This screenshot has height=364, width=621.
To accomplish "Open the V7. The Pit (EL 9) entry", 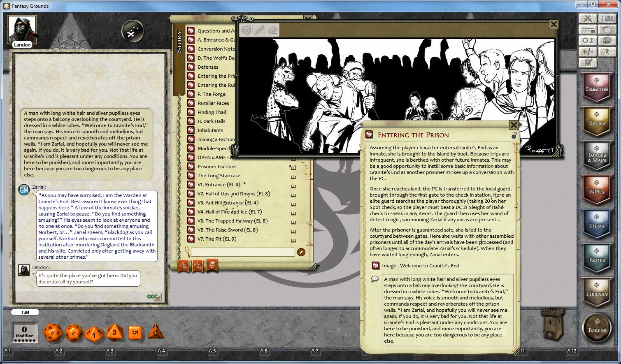I will coord(217,239).
